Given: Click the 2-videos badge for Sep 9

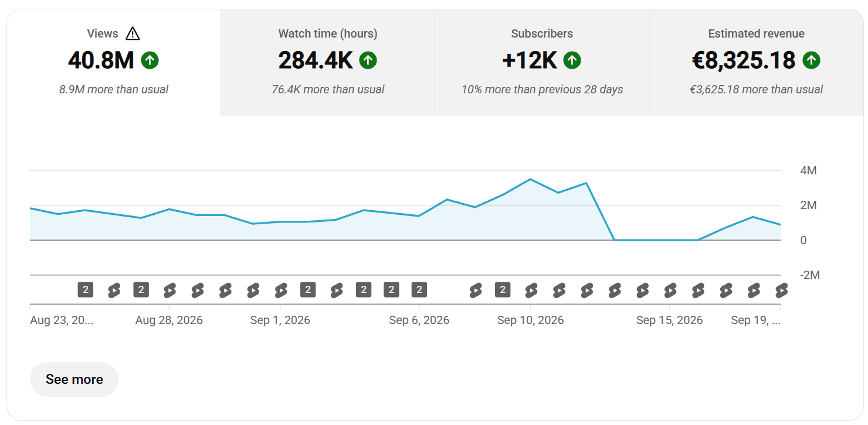Looking at the screenshot, I should coord(503,289).
